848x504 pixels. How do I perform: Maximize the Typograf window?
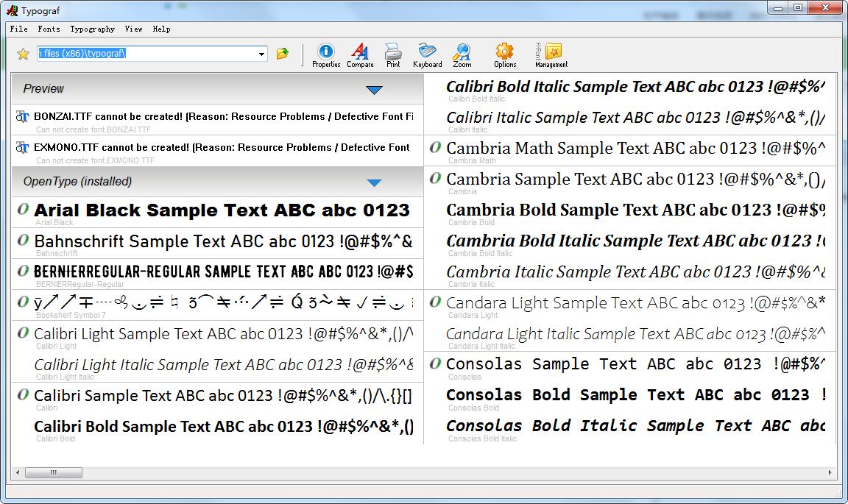pos(798,7)
